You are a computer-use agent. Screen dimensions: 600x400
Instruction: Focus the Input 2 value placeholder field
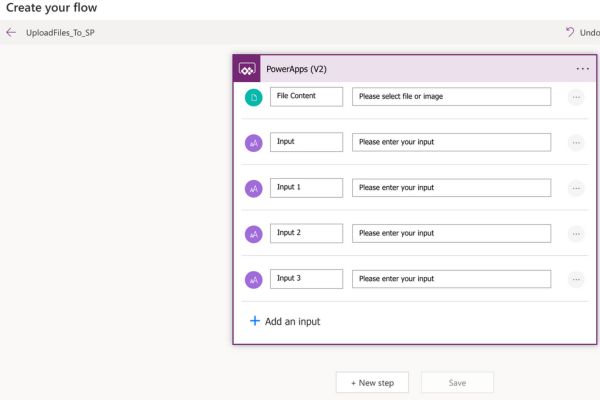(x=451, y=233)
